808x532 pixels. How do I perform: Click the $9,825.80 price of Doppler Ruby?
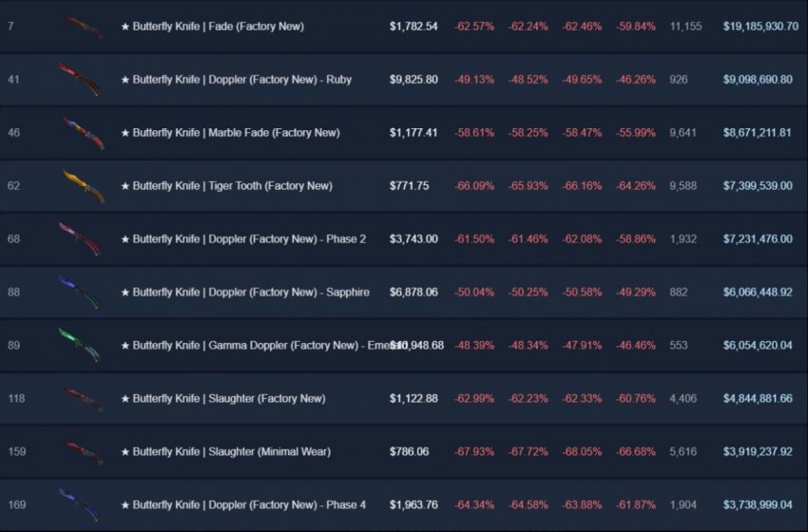coord(414,80)
